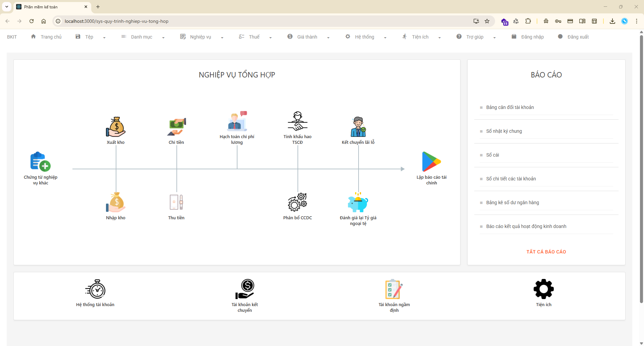The width and height of the screenshot is (644, 346).
Task: Click the Đăng nhập menu item
Action: pyautogui.click(x=528, y=37)
